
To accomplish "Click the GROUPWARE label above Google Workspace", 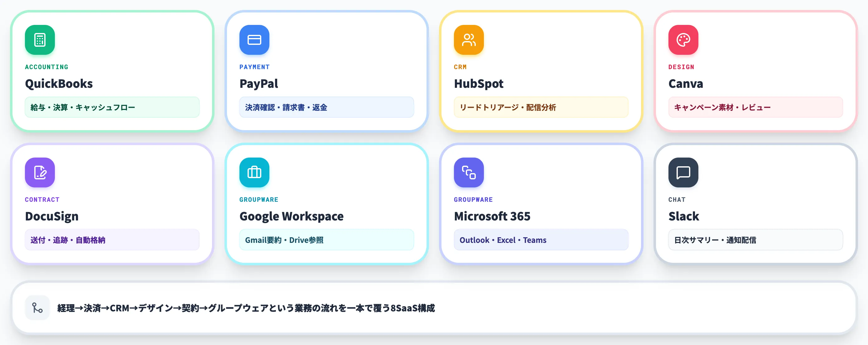I will tap(259, 200).
